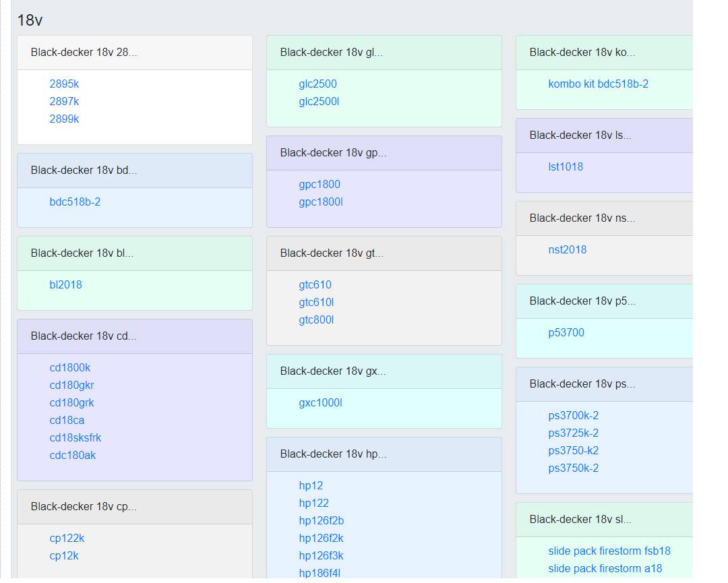This screenshot has width=728, height=583.
Task: Open the lst1018 link
Action: tap(566, 167)
